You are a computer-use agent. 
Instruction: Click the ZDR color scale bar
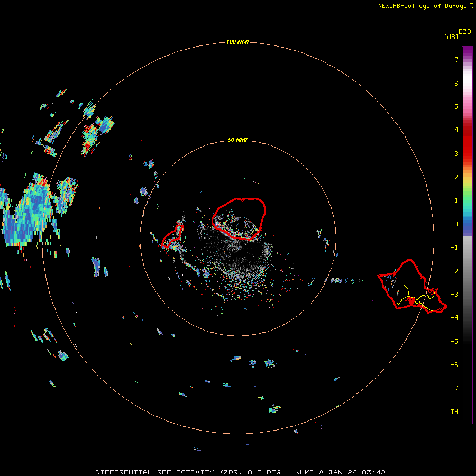tap(467, 235)
